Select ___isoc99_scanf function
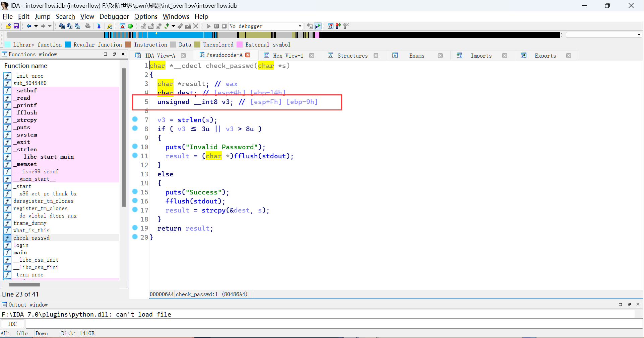644x338 pixels. 36,172
